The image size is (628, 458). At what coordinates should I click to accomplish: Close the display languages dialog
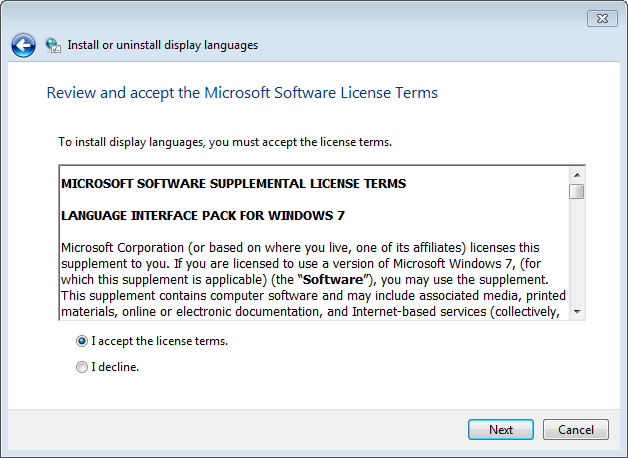[x=602, y=18]
